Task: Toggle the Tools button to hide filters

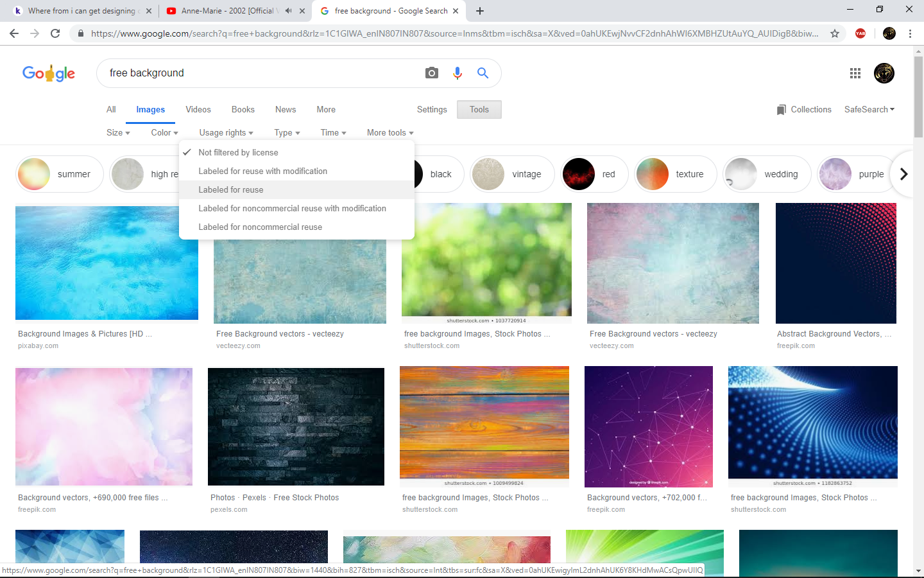Action: coord(479,110)
